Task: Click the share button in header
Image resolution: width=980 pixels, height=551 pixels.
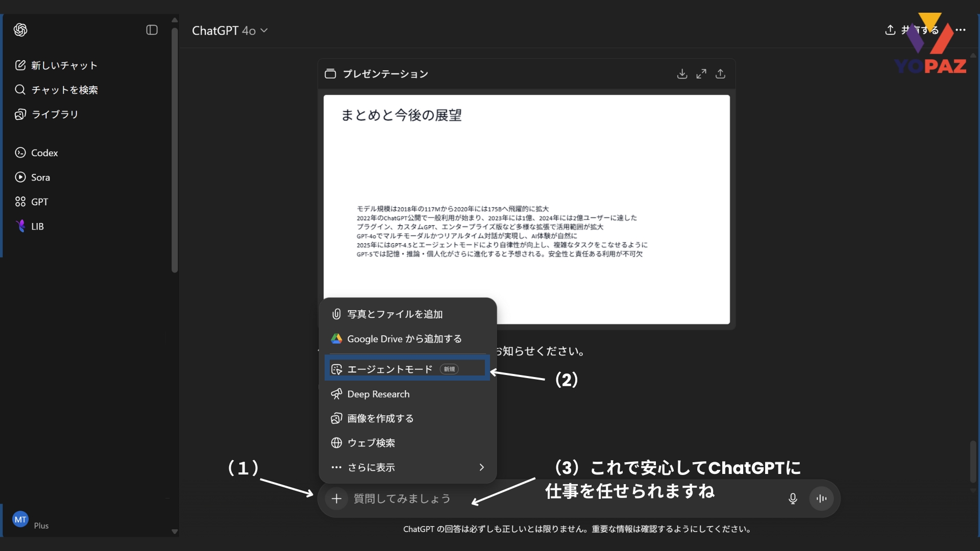Action: (912, 30)
